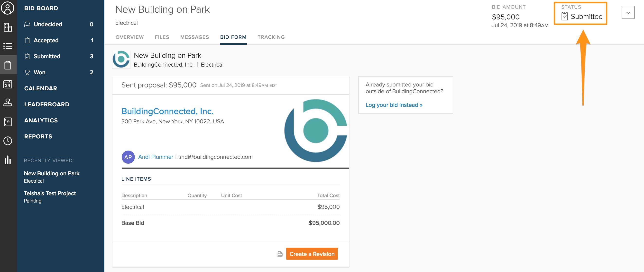Click the clock history icon in sidebar
Screen dimensions: 644x272
point(8,141)
